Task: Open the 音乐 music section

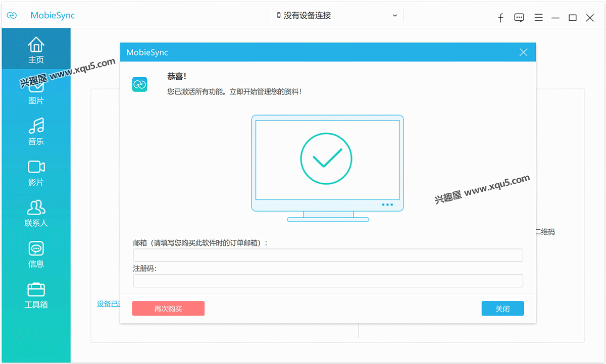Action: pyautogui.click(x=36, y=132)
